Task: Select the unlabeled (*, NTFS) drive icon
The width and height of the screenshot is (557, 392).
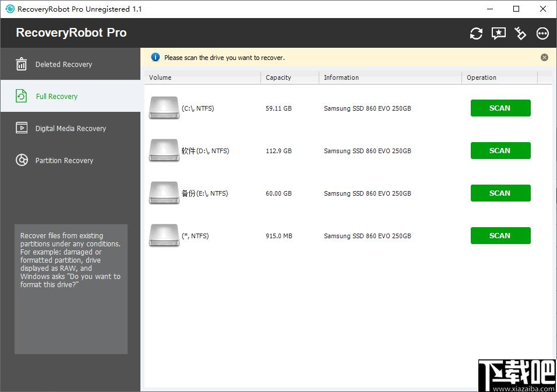Action: pyautogui.click(x=164, y=235)
